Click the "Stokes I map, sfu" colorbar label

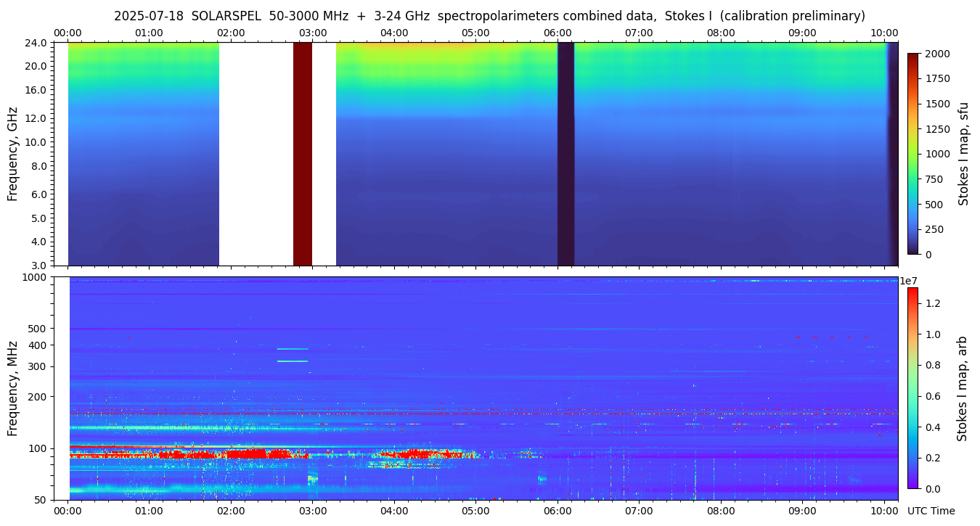(963, 154)
